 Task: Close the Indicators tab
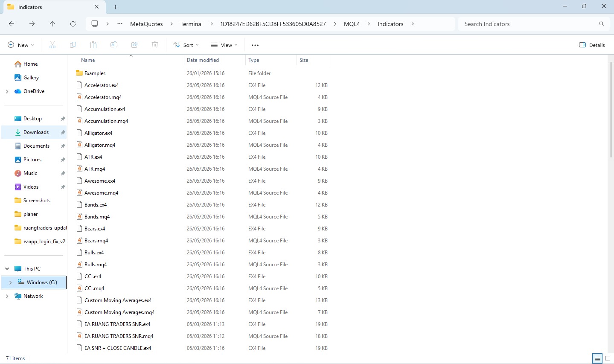tap(97, 7)
